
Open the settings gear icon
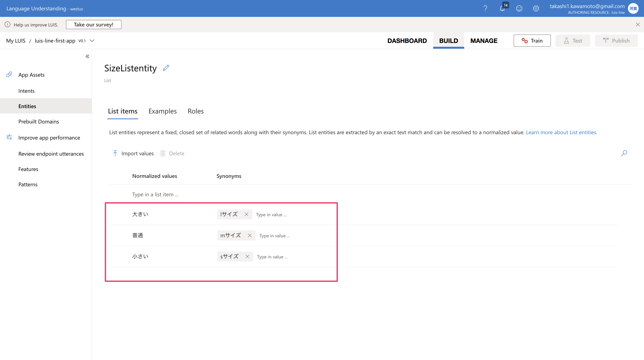(x=536, y=8)
